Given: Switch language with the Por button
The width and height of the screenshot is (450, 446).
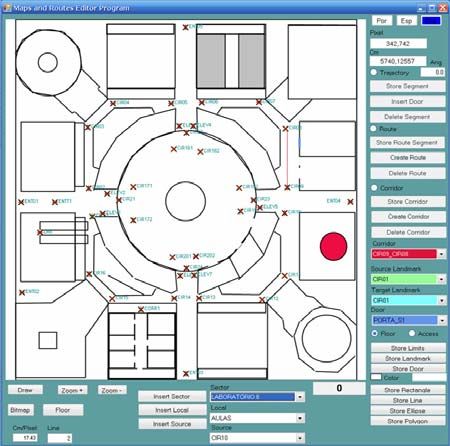Looking at the screenshot, I should 382,21.
